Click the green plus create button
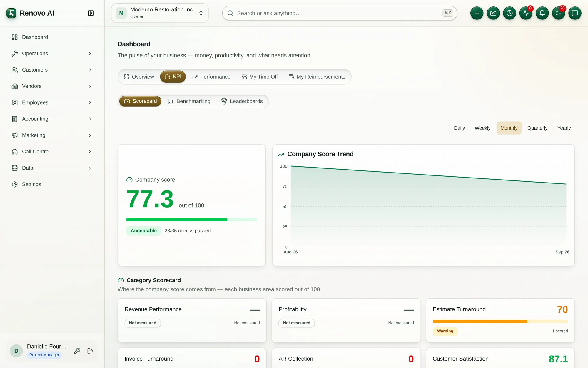Screen dimensions: 588x368 [x=477, y=13]
